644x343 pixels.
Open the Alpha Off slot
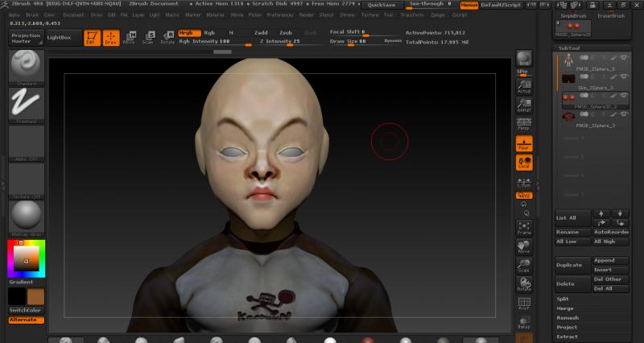pyautogui.click(x=27, y=143)
